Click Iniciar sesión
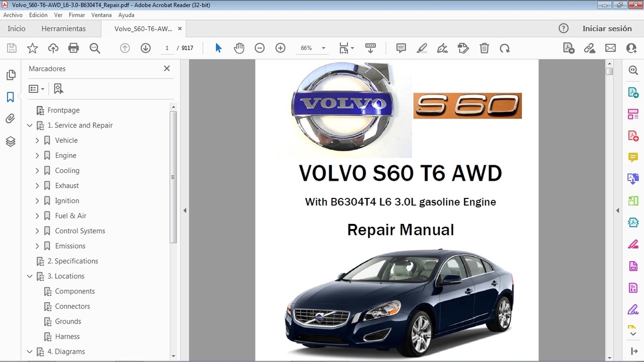Screen dimensions: 644x362 (607, 29)
